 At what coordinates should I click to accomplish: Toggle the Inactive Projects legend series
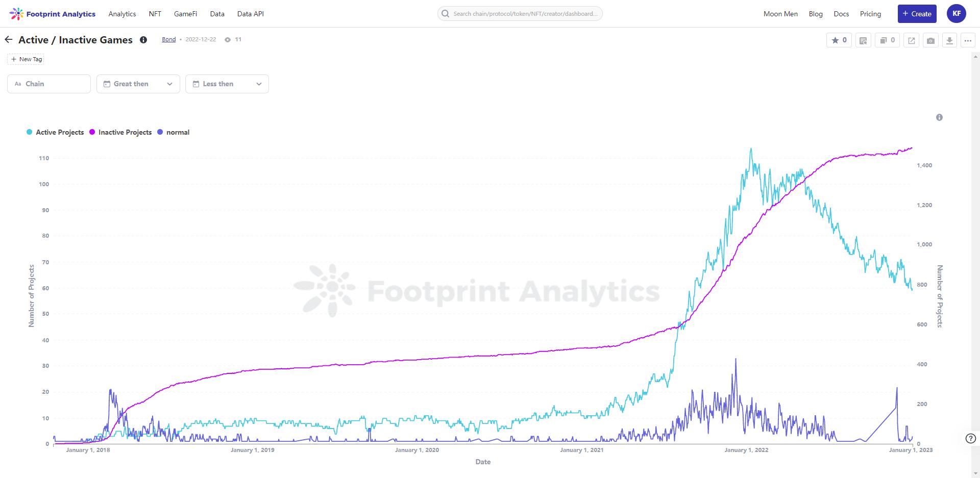click(120, 132)
